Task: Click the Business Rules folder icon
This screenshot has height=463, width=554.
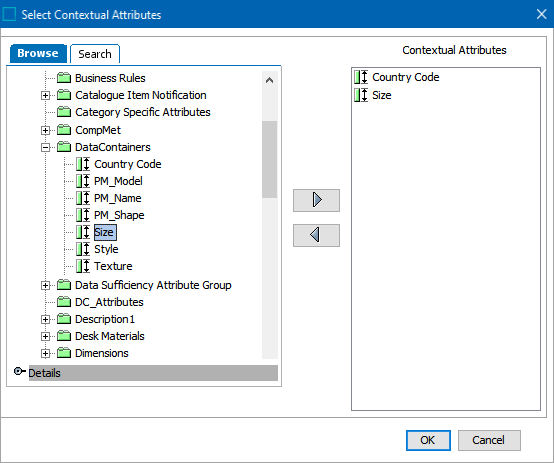Action: [x=64, y=77]
